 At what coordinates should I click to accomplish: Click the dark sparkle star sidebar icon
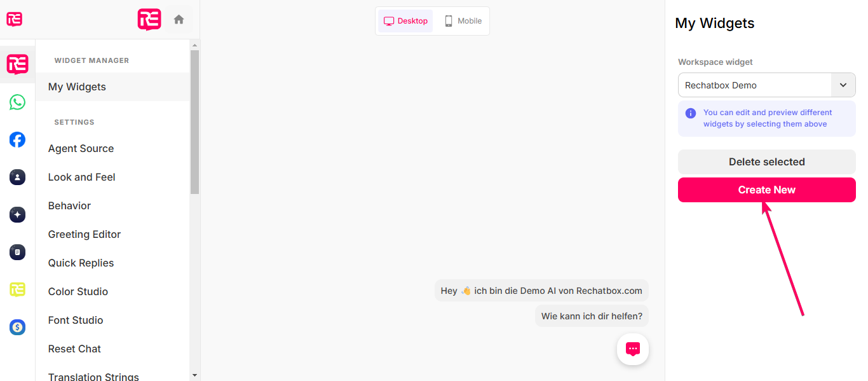pyautogui.click(x=17, y=215)
